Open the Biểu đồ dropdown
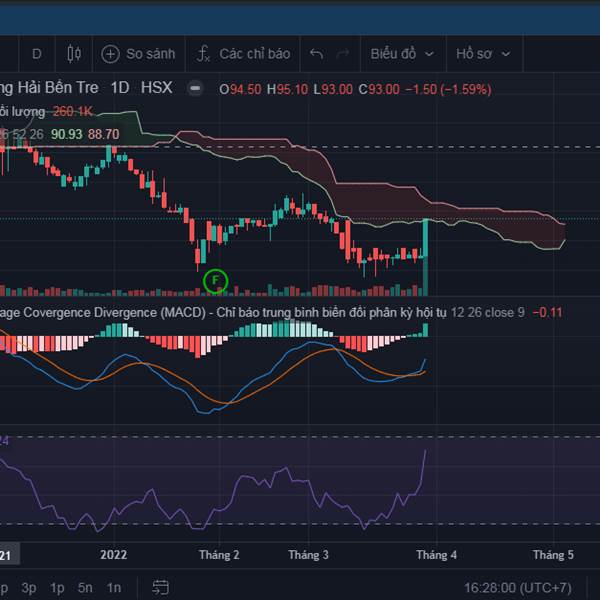The height and width of the screenshot is (600, 600). [x=402, y=53]
